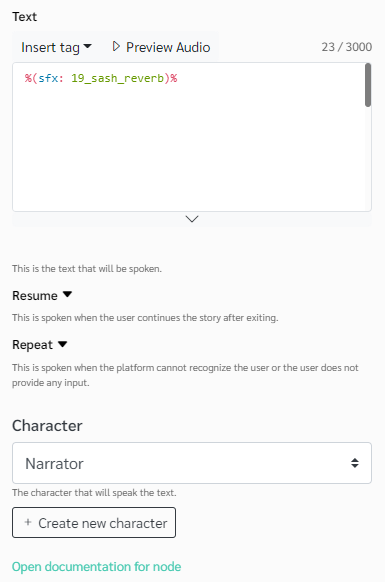Click the Text field label above the editor
385x582 pixels.
click(25, 17)
